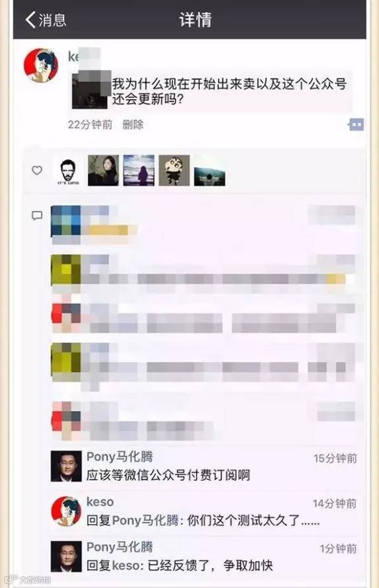Tap the comments speech bubble icon

pyautogui.click(x=37, y=215)
